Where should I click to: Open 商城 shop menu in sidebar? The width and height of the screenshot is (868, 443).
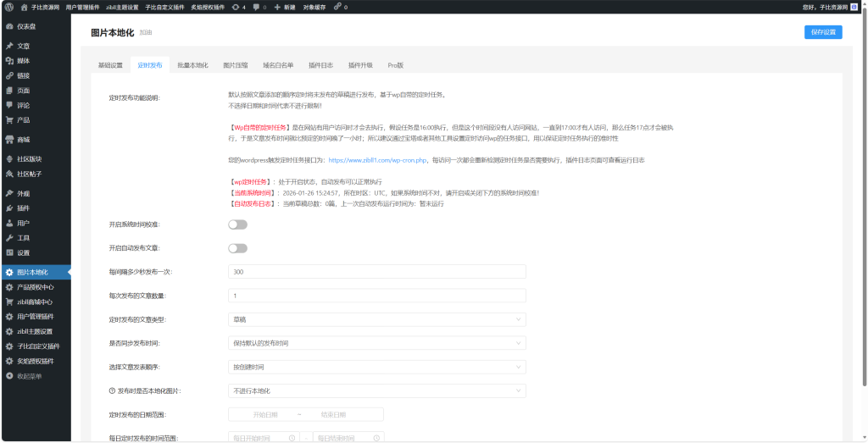(24, 139)
